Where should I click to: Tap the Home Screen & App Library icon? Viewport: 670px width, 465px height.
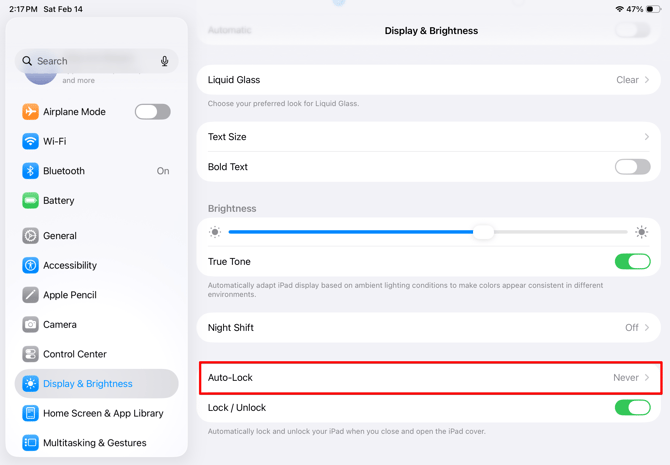[x=30, y=413]
